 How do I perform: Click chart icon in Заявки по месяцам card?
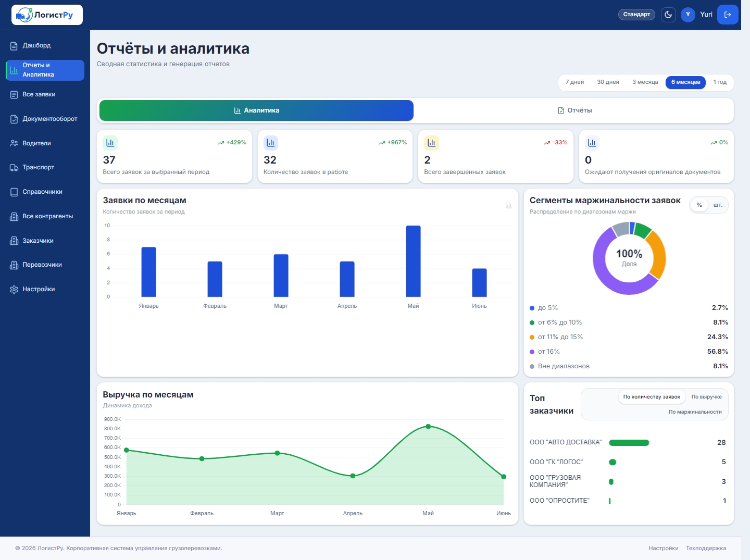coord(509,205)
